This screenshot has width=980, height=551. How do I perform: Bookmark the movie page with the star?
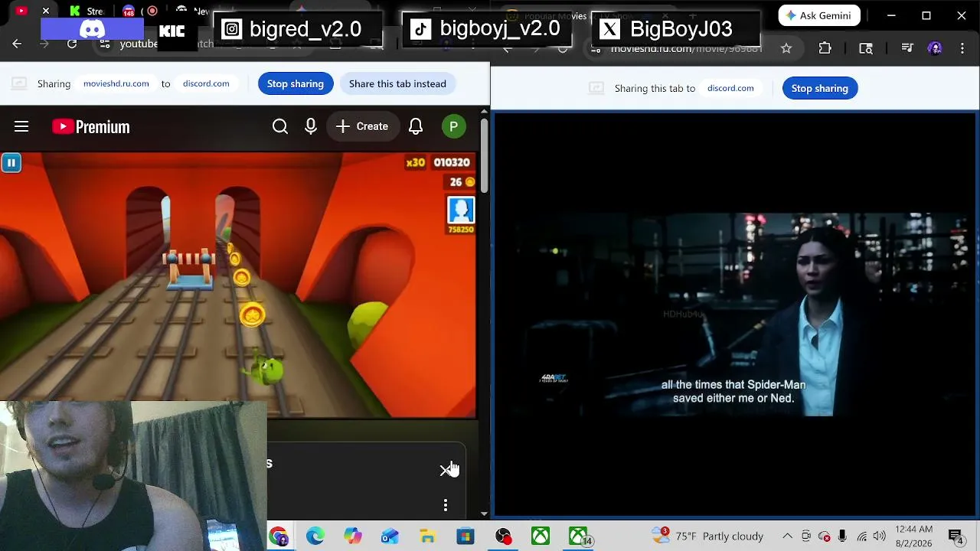tap(786, 48)
